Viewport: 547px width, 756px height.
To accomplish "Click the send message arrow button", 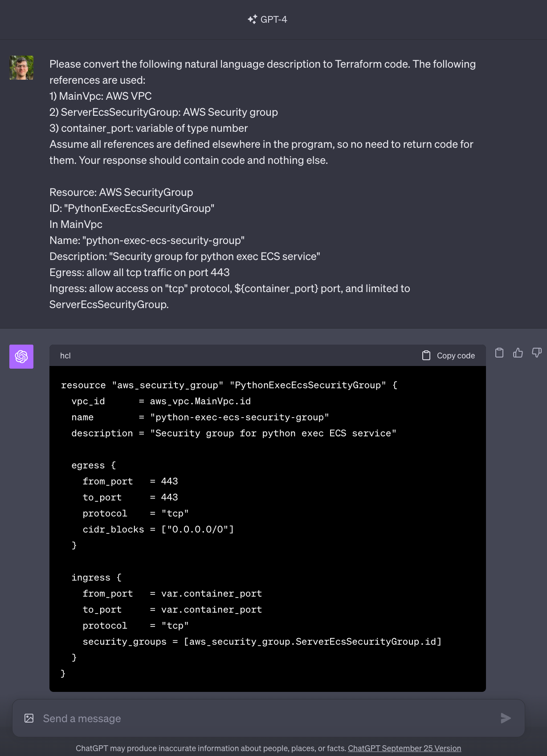I will coord(506,718).
